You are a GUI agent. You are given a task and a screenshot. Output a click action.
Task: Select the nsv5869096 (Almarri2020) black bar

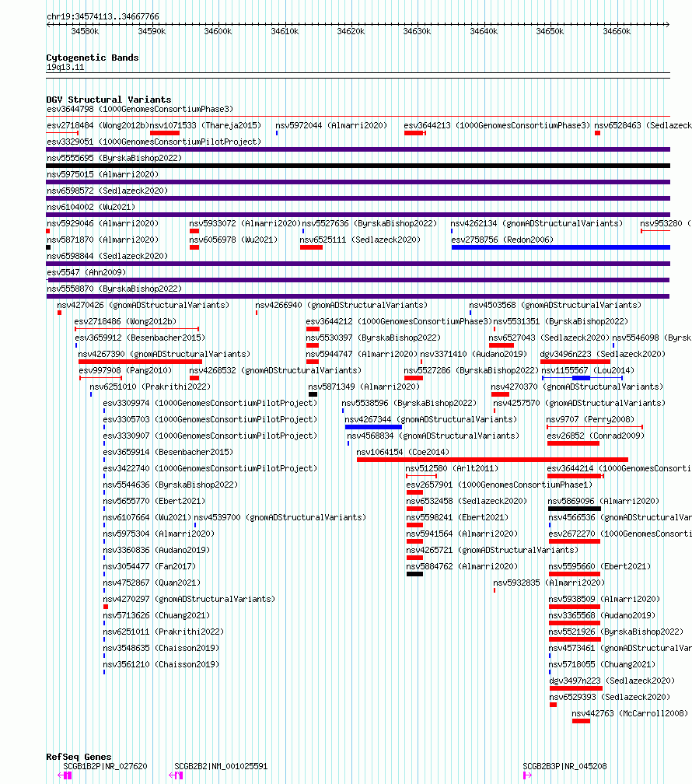click(x=575, y=509)
